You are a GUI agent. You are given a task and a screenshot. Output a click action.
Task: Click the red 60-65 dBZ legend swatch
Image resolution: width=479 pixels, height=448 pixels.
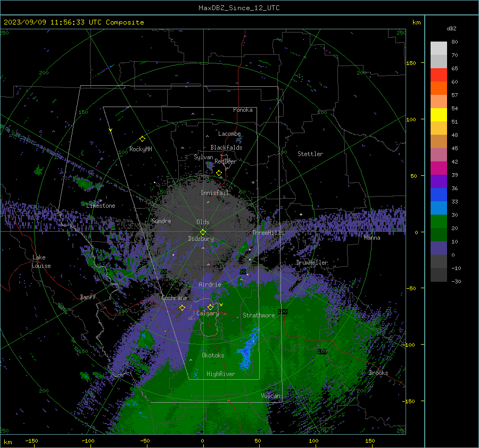(439, 75)
